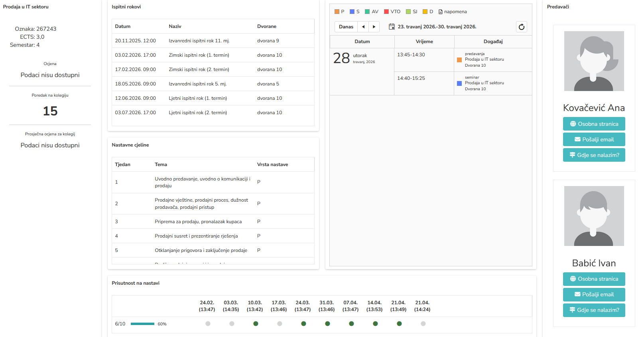Click Babić Ivan's avatar image
The image size is (644, 337).
(594, 216)
